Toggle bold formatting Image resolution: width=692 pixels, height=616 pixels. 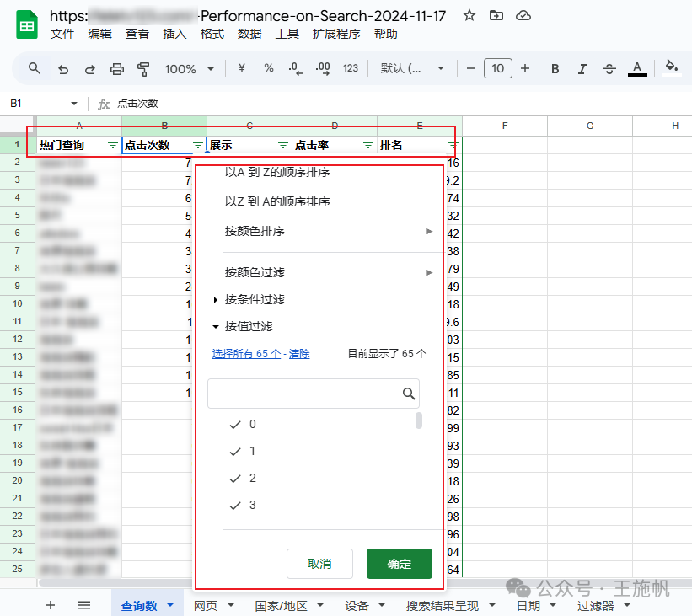point(555,69)
